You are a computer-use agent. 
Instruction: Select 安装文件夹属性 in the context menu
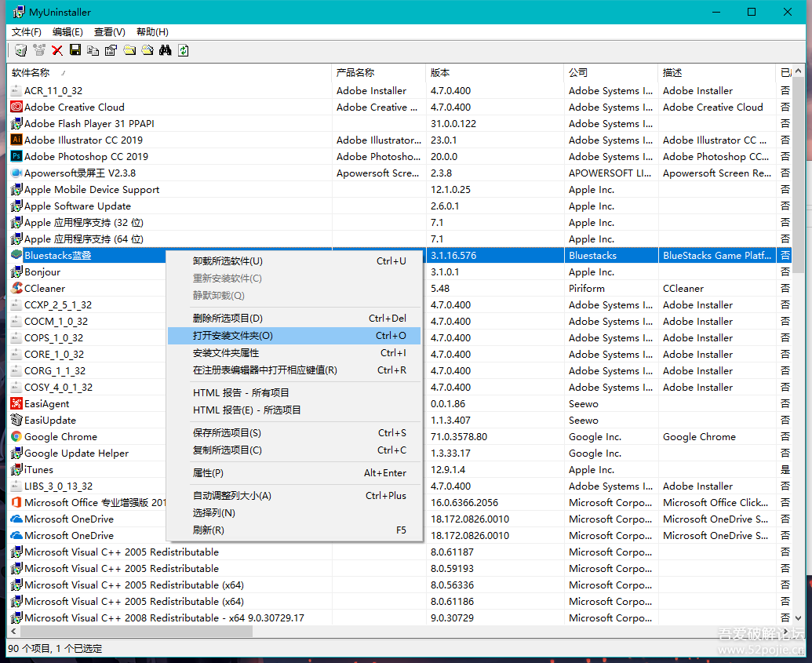coord(294,353)
